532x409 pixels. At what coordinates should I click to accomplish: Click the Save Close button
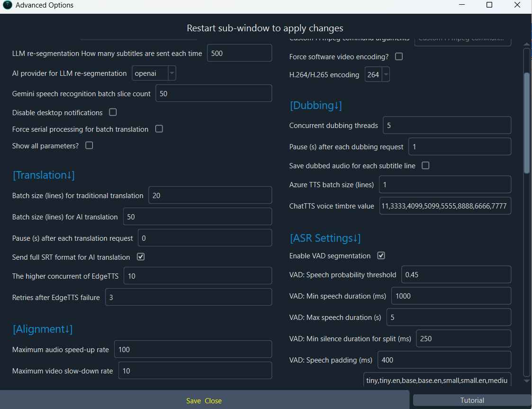pyautogui.click(x=204, y=400)
